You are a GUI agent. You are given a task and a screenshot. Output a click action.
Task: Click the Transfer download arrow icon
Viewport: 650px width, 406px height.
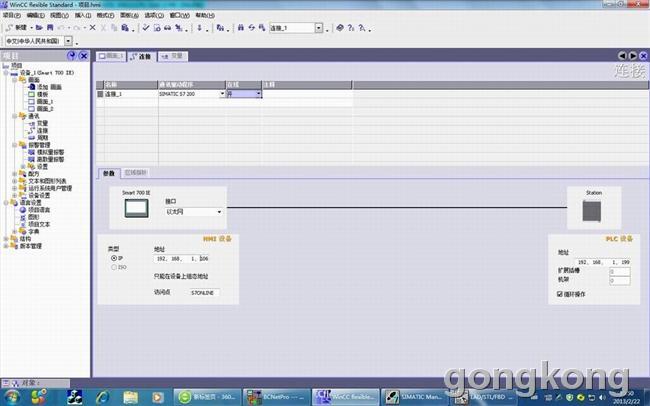(199, 28)
